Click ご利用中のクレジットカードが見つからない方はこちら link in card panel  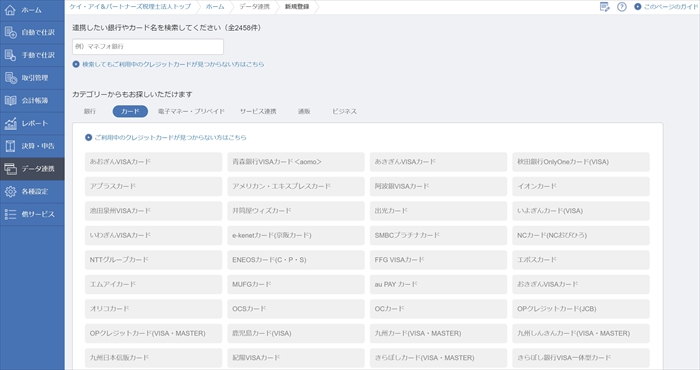[x=166, y=137]
